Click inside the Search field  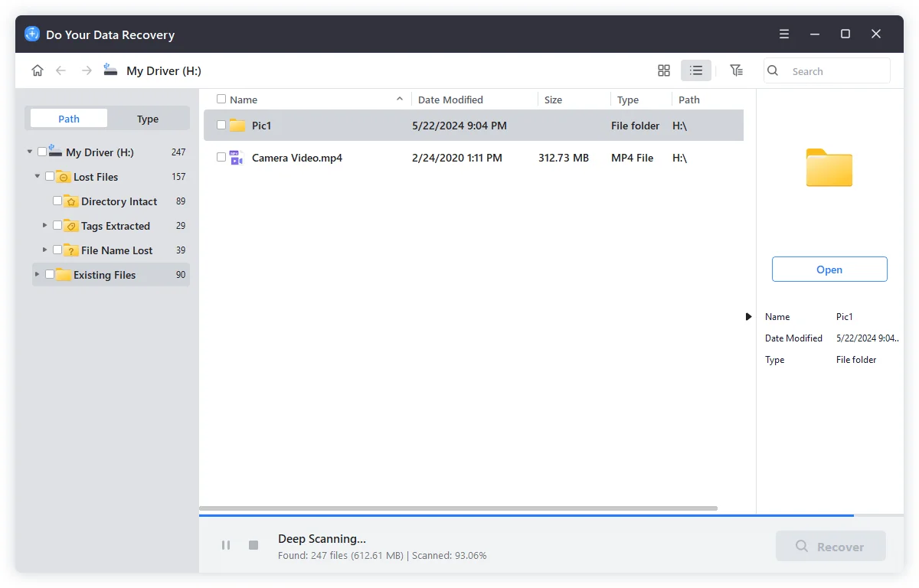coord(827,70)
